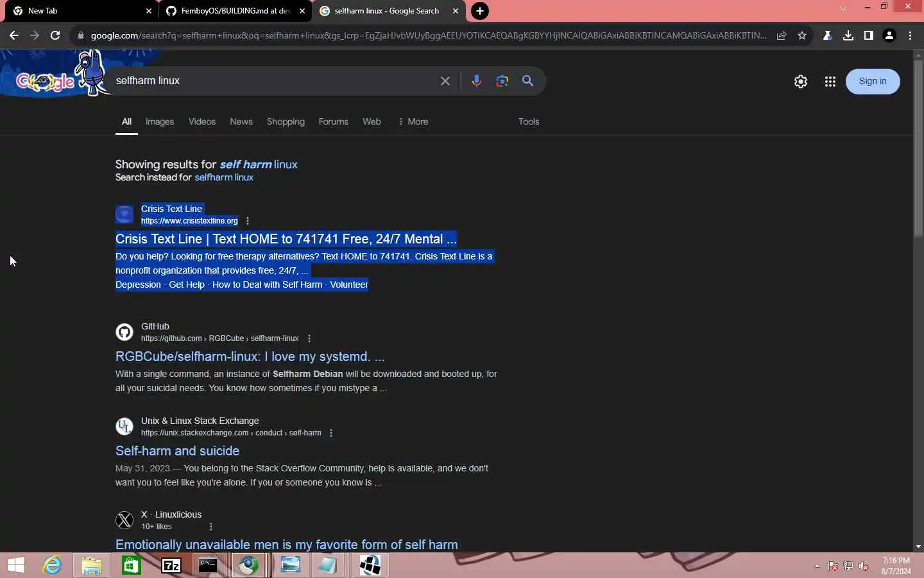Share this page from address bar
The image size is (924, 578).
pos(782,35)
